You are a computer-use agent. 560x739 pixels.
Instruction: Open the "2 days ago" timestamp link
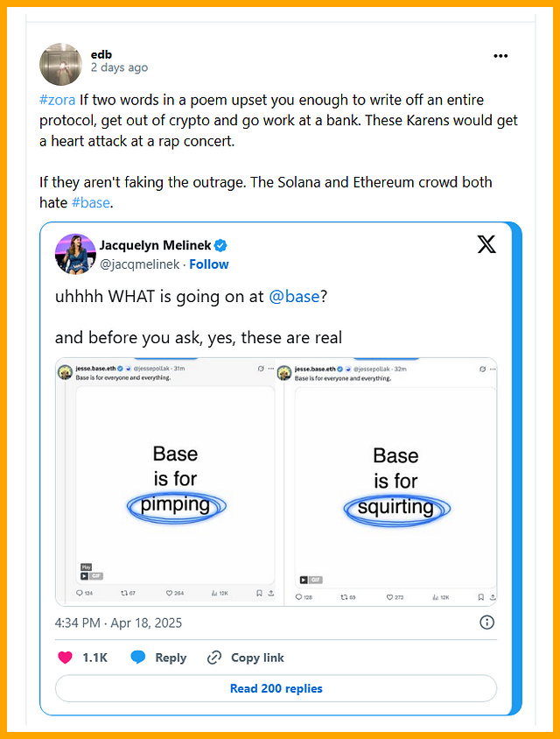pyautogui.click(x=119, y=67)
